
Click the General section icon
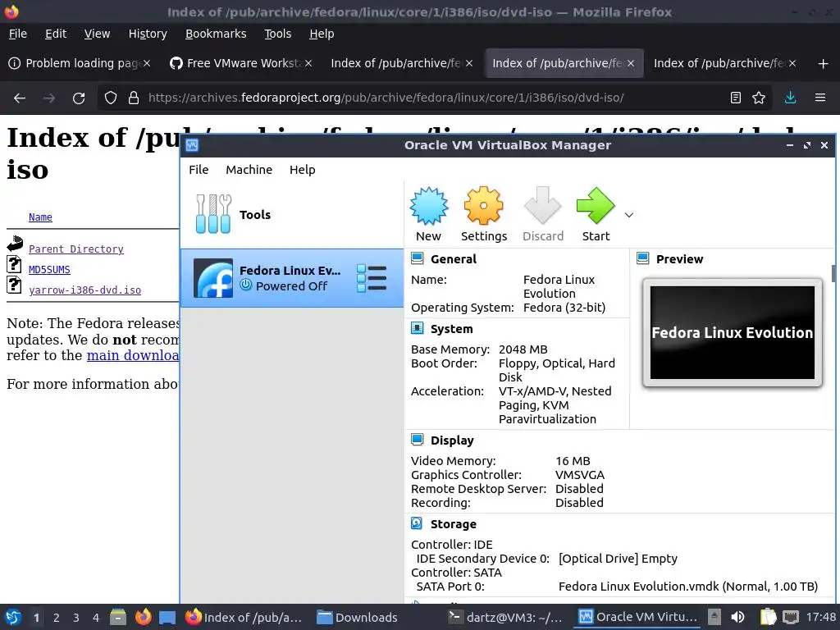(x=418, y=258)
